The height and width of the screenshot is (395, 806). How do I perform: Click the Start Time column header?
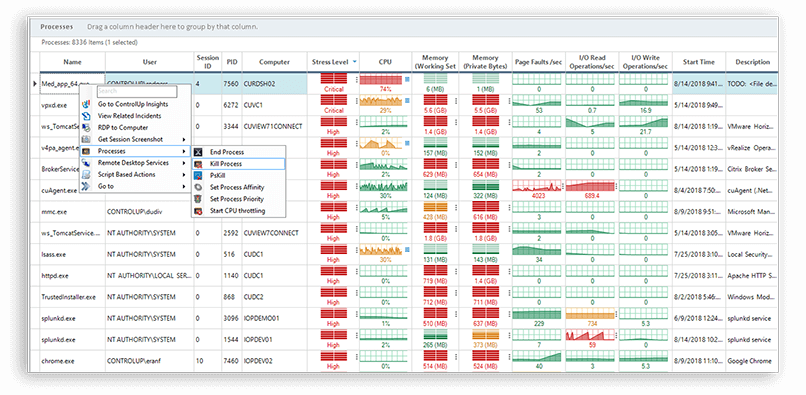pyautogui.click(x=699, y=62)
